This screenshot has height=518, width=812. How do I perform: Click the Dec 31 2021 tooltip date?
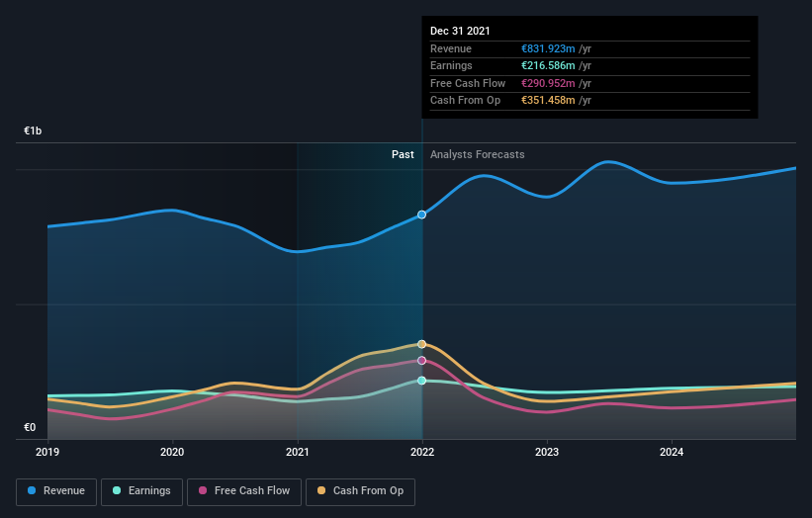click(460, 31)
